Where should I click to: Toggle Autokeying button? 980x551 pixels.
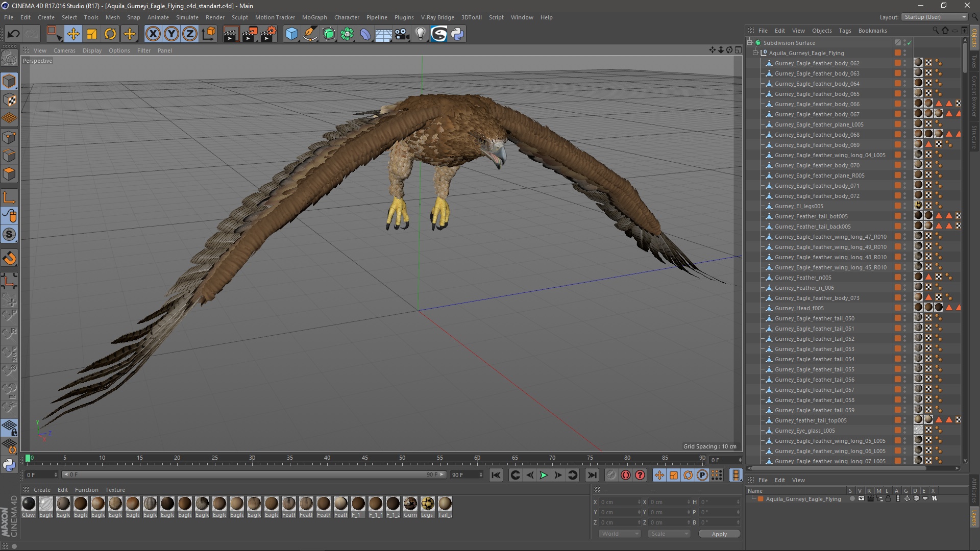click(626, 475)
